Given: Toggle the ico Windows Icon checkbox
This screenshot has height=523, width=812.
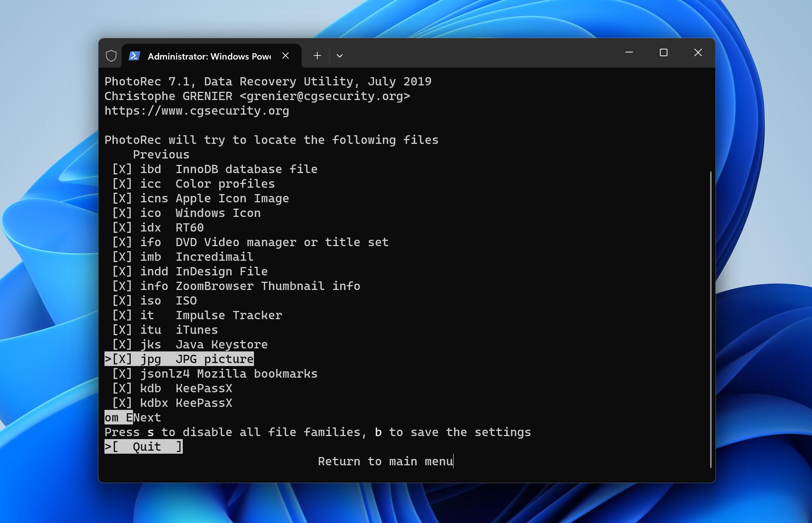Looking at the screenshot, I should (122, 213).
